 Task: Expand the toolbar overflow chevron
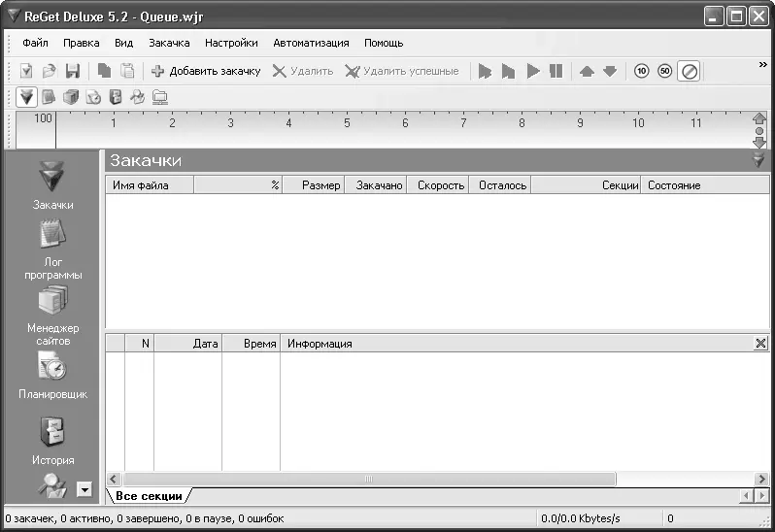(763, 65)
